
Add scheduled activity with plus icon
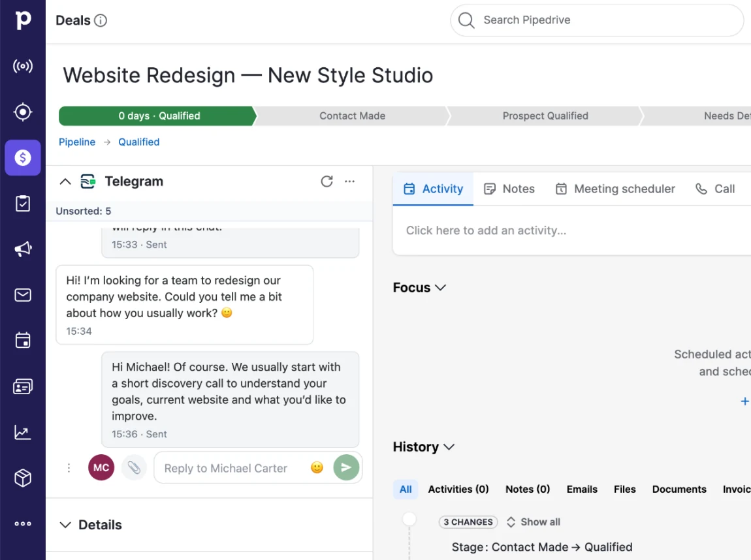point(744,401)
